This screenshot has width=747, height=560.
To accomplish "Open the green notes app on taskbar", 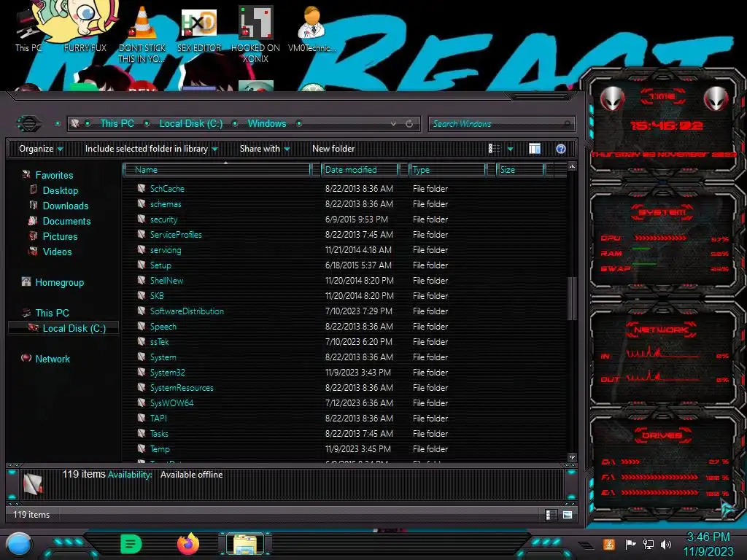I will [x=131, y=544].
